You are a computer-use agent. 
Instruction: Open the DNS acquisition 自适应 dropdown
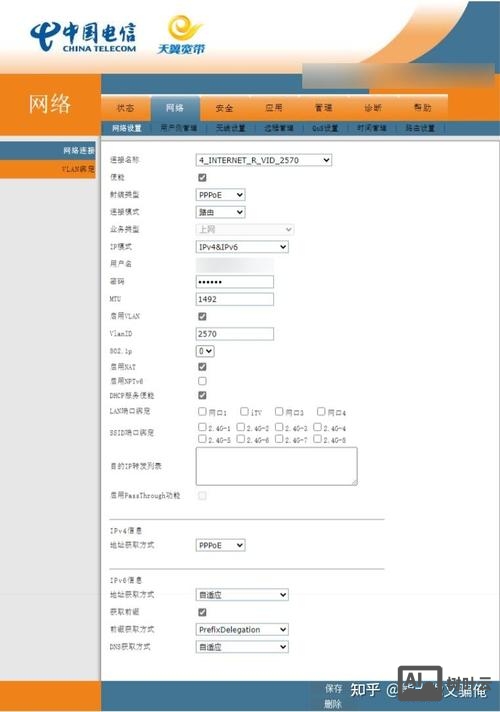[242, 647]
